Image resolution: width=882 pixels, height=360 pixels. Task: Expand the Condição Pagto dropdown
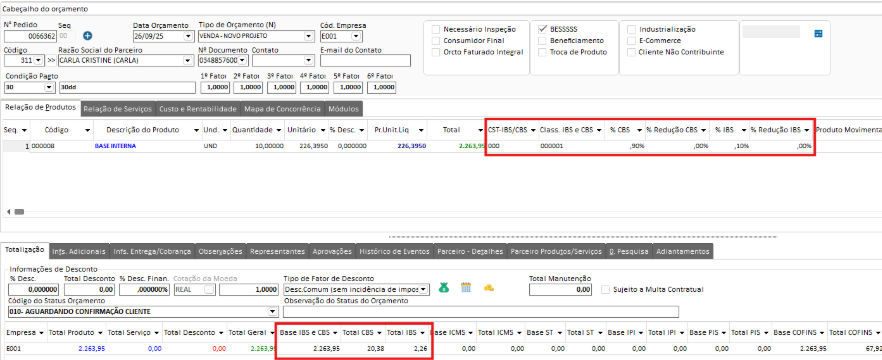(x=49, y=88)
